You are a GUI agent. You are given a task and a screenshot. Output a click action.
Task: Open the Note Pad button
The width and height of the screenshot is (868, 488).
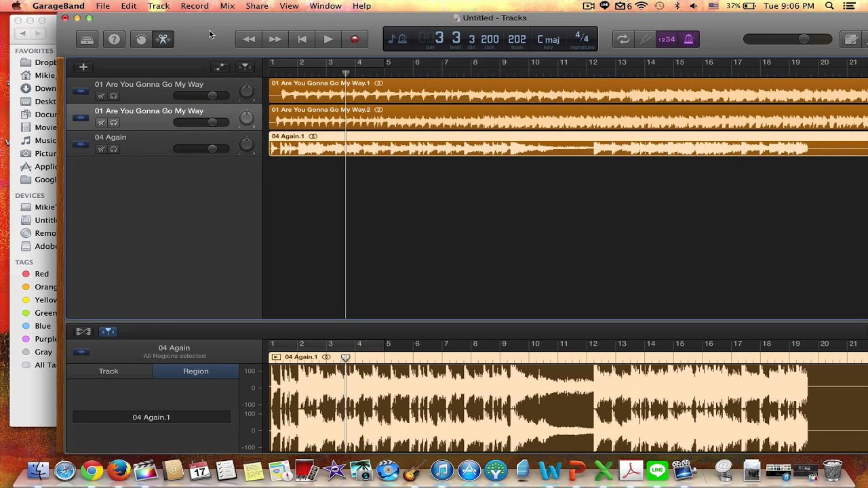click(x=851, y=39)
